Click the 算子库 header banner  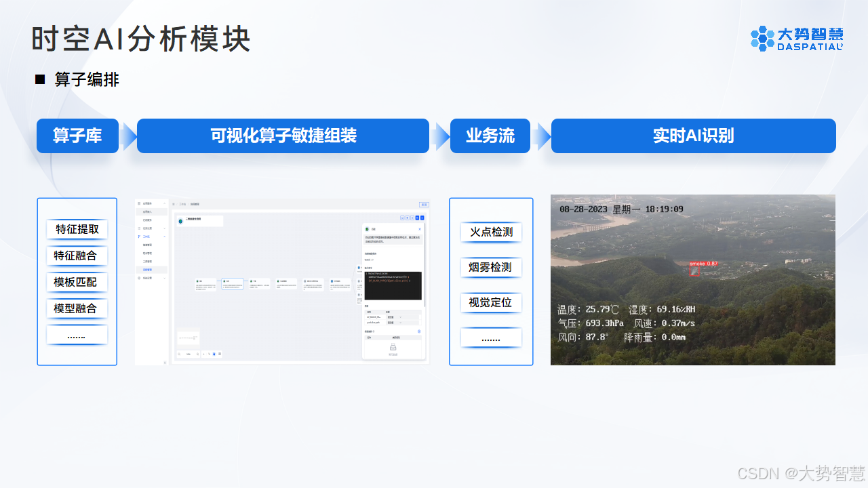tap(77, 136)
